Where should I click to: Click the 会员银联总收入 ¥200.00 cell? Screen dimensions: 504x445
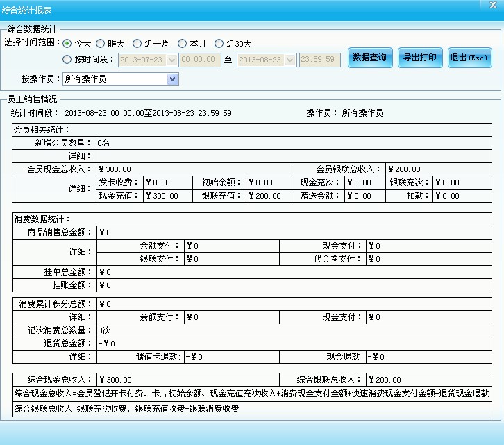tap(439, 169)
